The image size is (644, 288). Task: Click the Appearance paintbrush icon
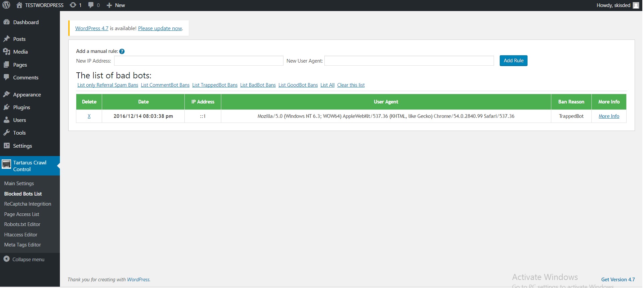[x=6, y=94]
